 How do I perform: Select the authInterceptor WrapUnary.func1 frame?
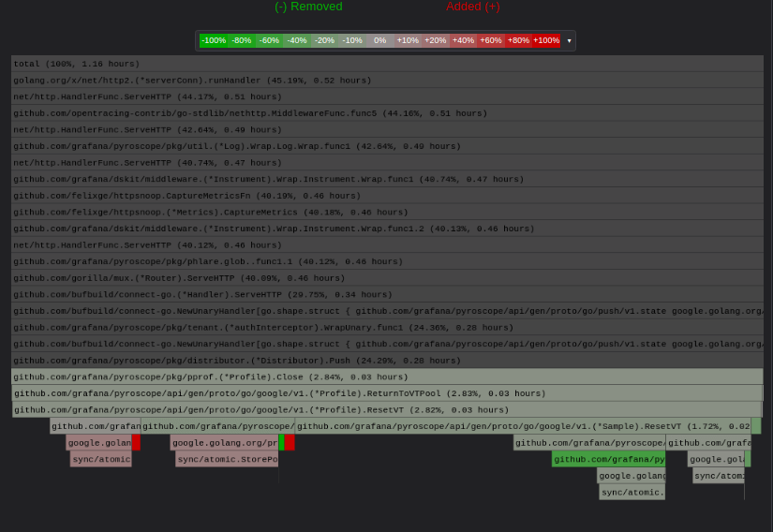point(387,328)
